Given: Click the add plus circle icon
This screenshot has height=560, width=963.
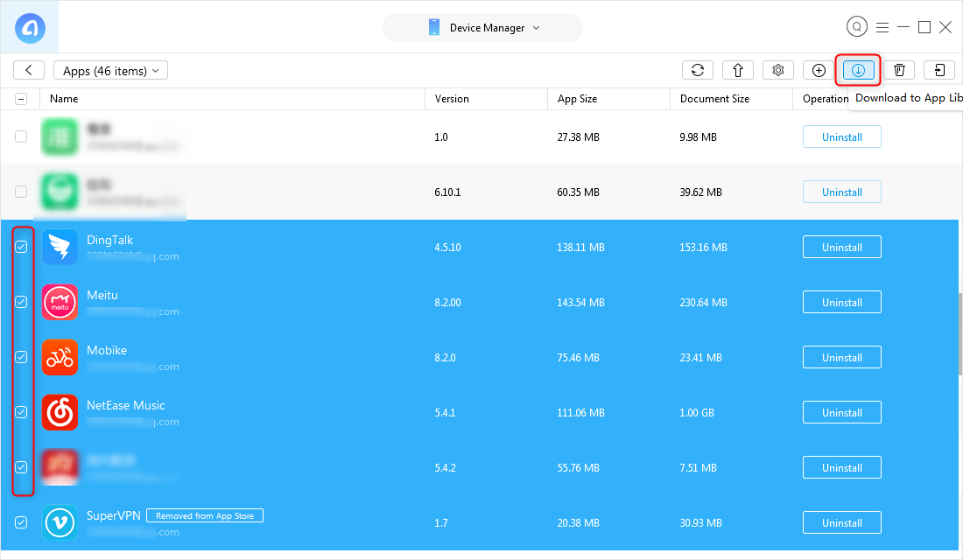Looking at the screenshot, I should click(x=818, y=71).
